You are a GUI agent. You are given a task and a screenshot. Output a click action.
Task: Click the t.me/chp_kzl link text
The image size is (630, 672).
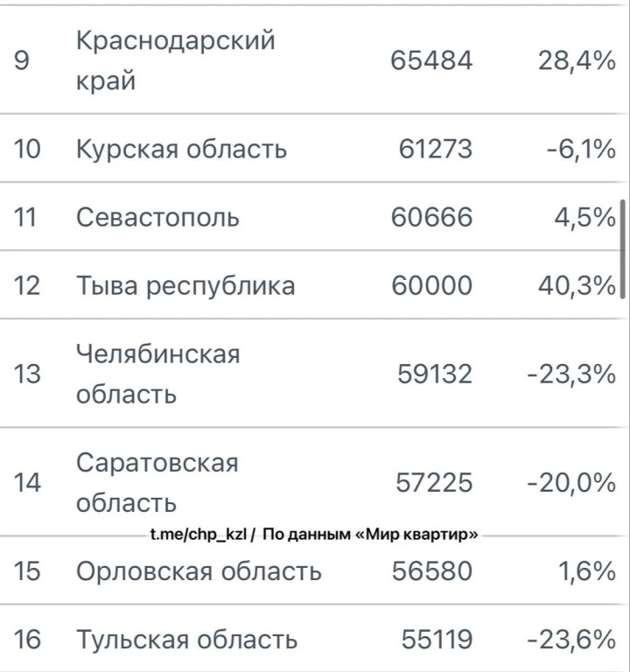200,535
